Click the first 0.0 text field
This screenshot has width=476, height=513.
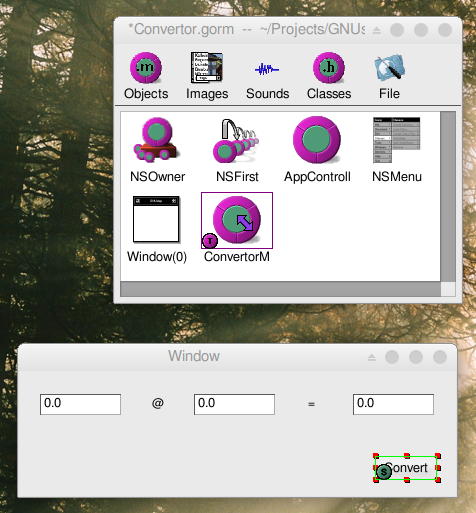click(80, 404)
